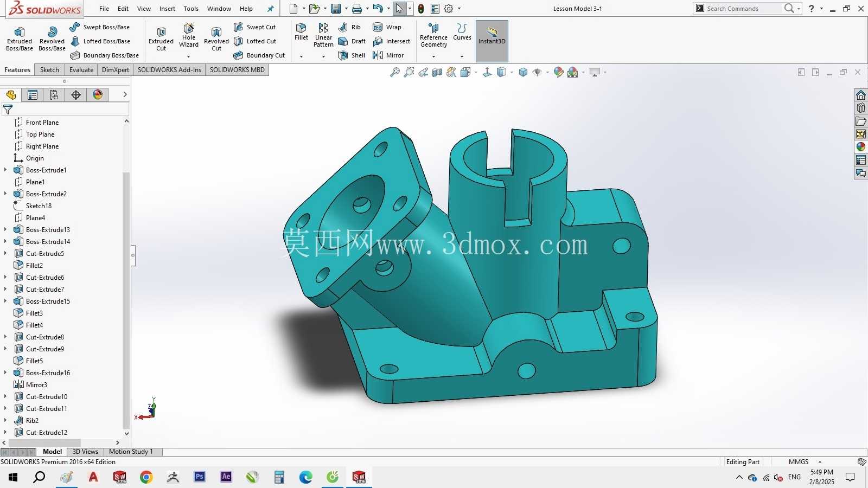Click the Zoom to Area icon
This screenshot has width=868, height=488.
click(409, 72)
